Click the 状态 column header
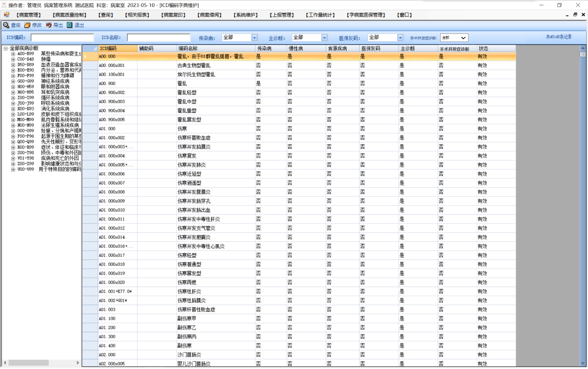Viewport: 588px width, 369px height. coord(496,49)
